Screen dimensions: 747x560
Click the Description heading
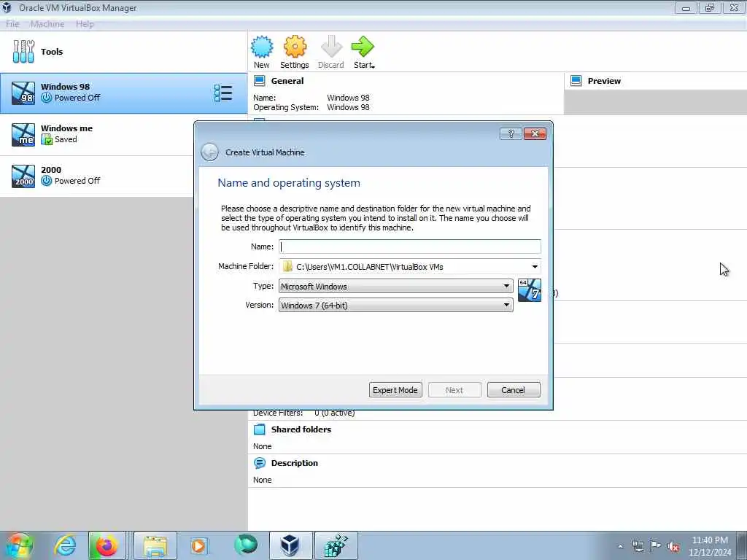coord(295,463)
